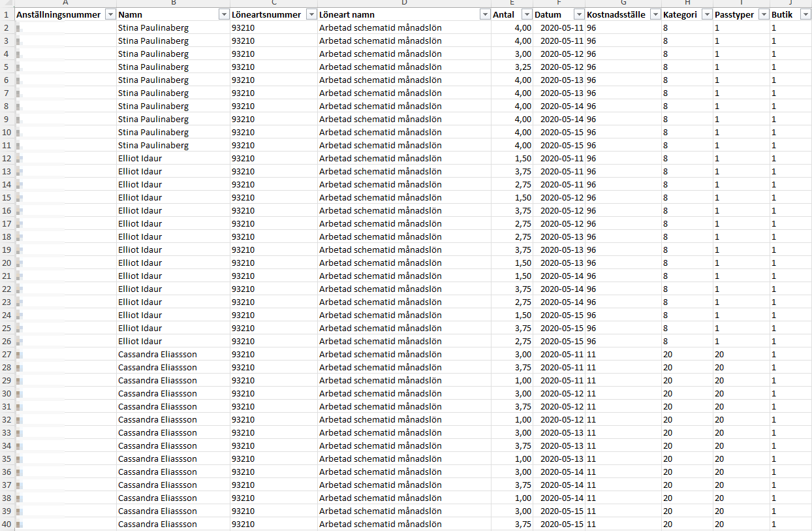Click the date 2020-05-15 in row 26
The height and width of the screenshot is (531, 812).
559,341
